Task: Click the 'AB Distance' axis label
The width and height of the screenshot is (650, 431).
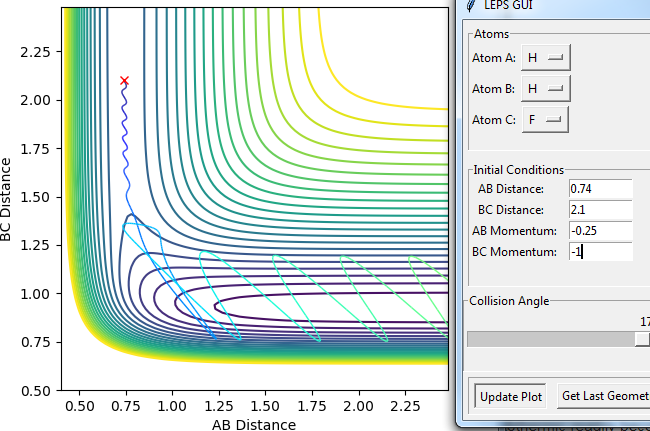Action: [x=254, y=425]
